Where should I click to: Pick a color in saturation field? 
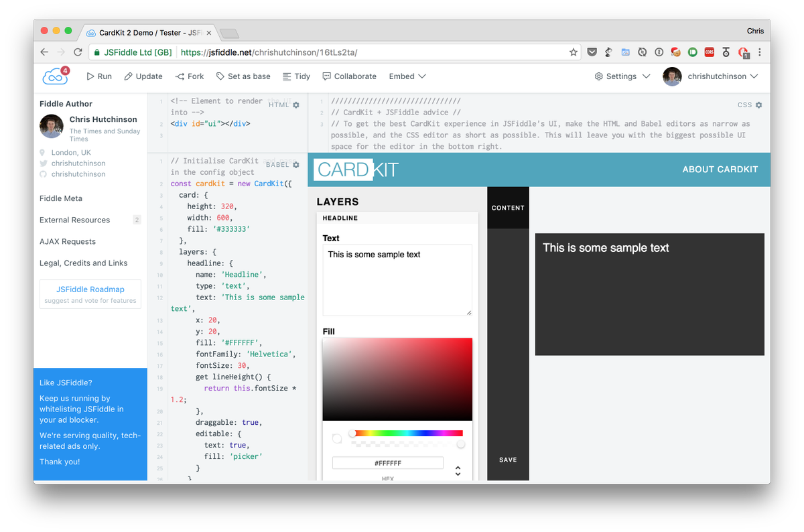tap(397, 379)
